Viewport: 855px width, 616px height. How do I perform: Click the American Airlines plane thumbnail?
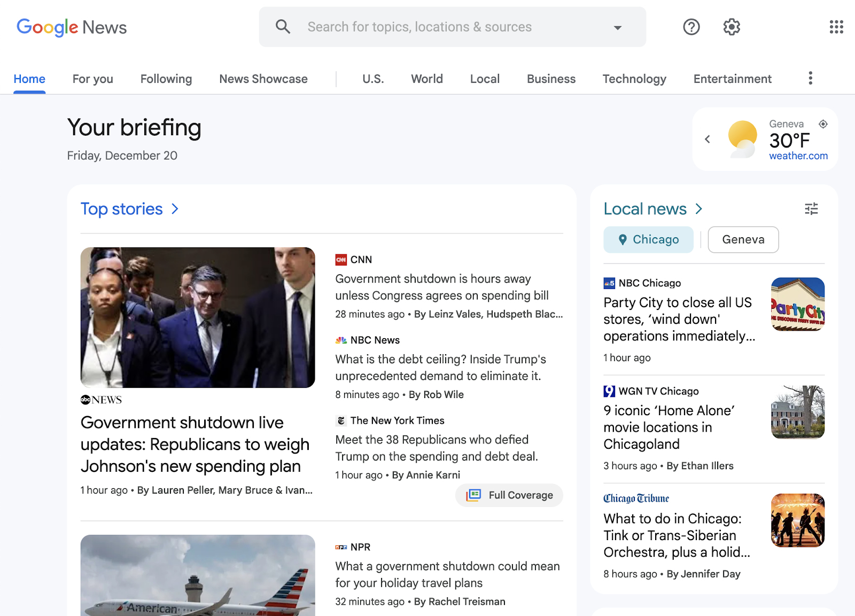[x=198, y=575]
